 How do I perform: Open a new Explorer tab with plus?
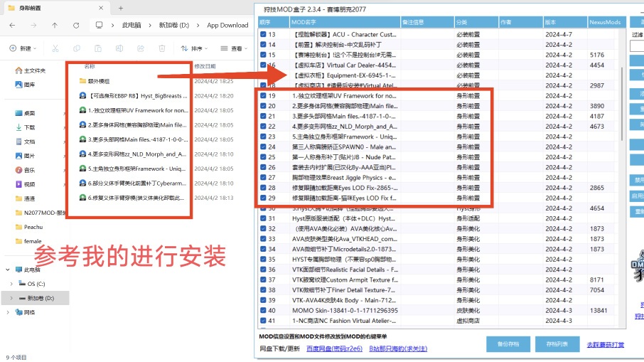pyautogui.click(x=121, y=7)
